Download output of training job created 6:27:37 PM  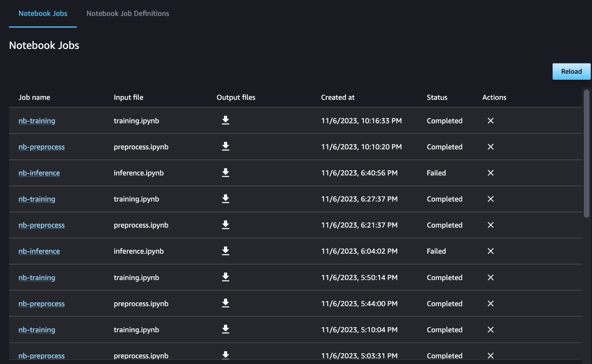226,199
